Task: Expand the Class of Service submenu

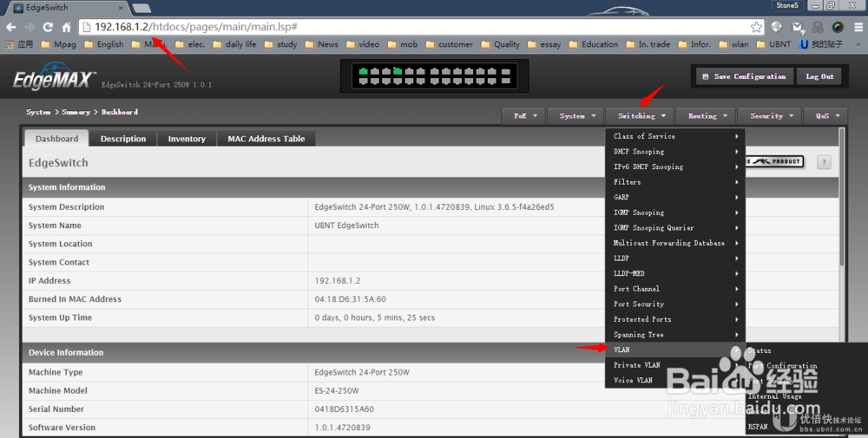Action: pyautogui.click(x=674, y=136)
